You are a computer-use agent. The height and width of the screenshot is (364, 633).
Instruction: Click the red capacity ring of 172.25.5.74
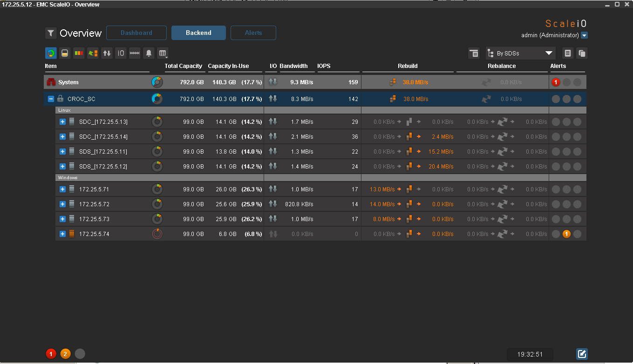157,234
